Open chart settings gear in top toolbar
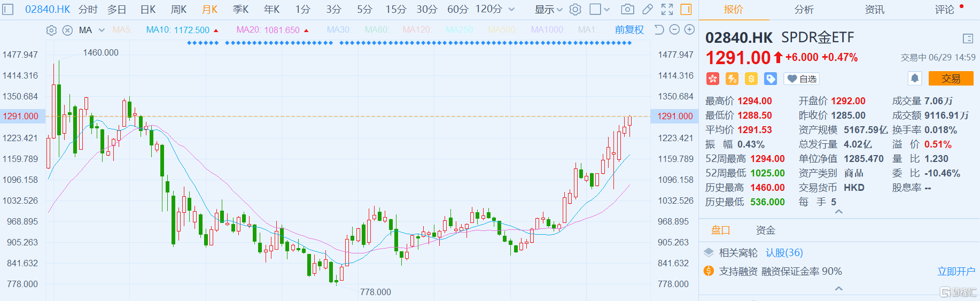The width and height of the screenshot is (980, 301). tap(575, 10)
